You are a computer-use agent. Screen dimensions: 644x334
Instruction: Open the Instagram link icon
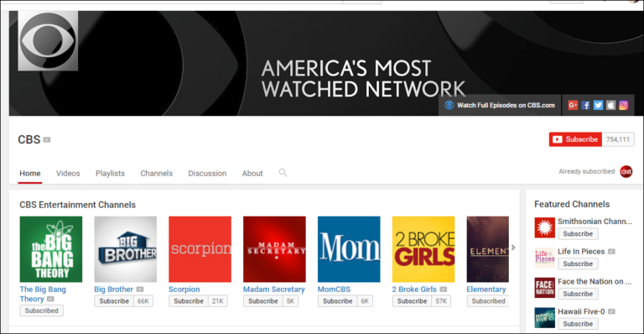click(624, 105)
